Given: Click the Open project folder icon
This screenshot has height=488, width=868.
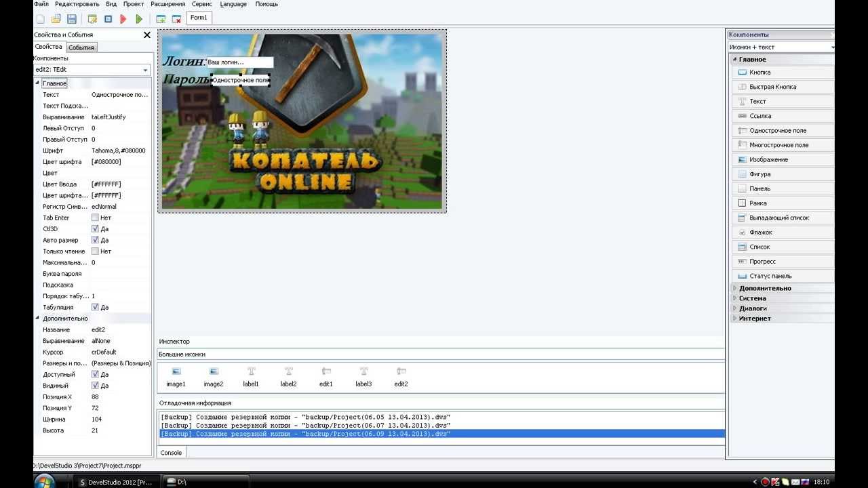Looking at the screenshot, I should tap(56, 19).
